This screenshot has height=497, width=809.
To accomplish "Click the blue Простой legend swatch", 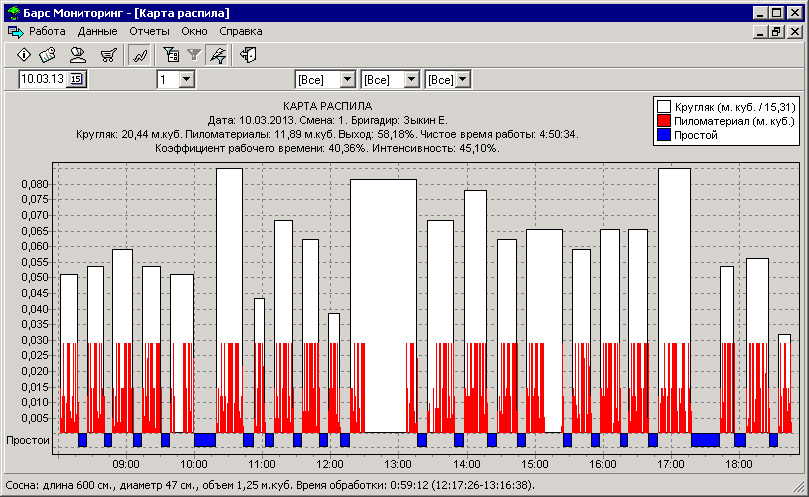I will pyautogui.click(x=663, y=134).
